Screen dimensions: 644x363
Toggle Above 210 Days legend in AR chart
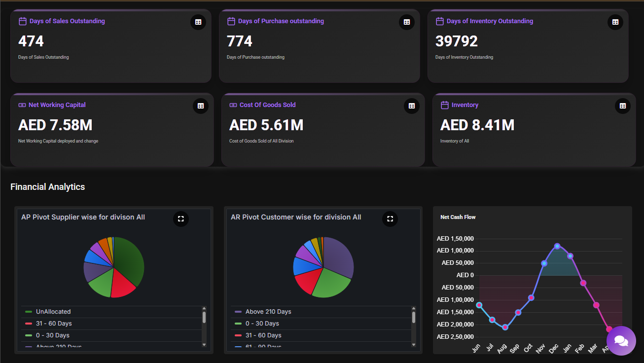click(268, 312)
